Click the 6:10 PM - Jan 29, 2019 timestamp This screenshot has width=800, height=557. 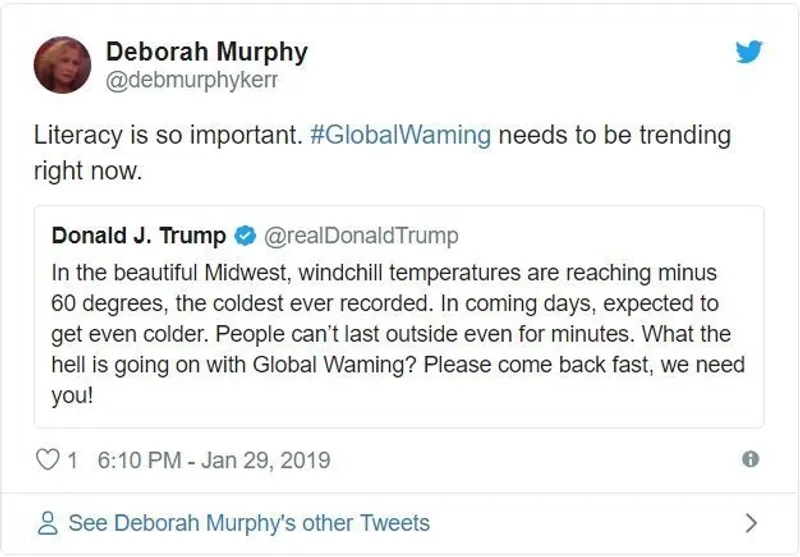[x=213, y=460]
